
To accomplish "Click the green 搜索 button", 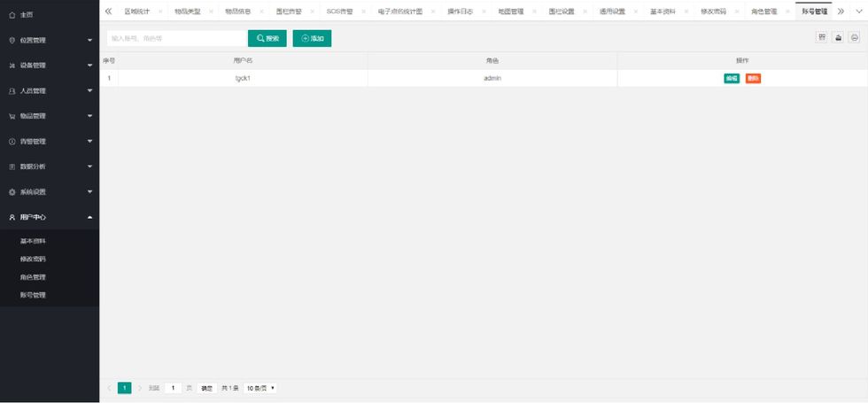I will tap(267, 39).
